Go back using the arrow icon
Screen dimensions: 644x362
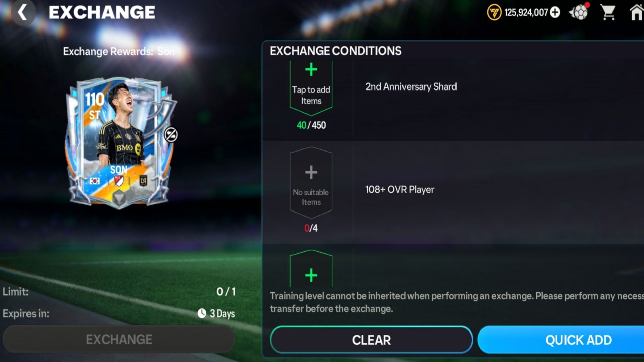[x=23, y=13]
